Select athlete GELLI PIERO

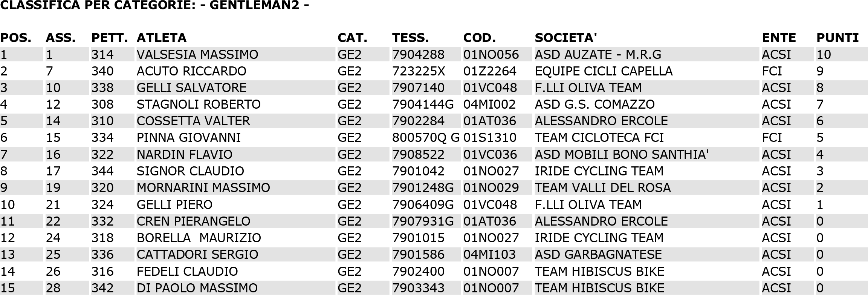174,204
